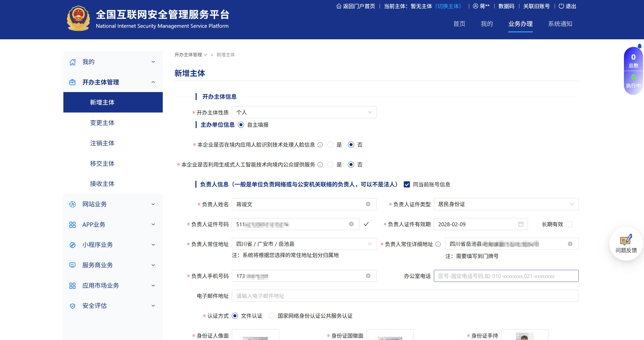Click the 服务商业务 sidebar icon

pyautogui.click(x=72, y=265)
